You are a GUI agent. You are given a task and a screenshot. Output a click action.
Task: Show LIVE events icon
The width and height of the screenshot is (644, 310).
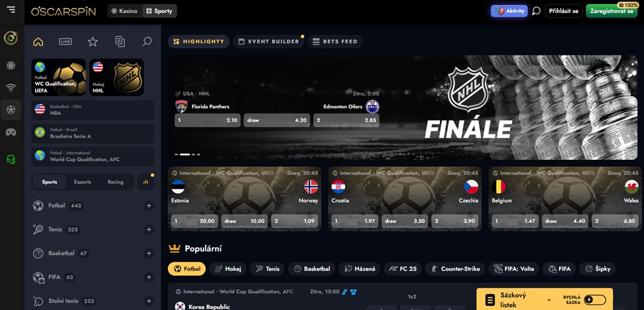(65, 41)
